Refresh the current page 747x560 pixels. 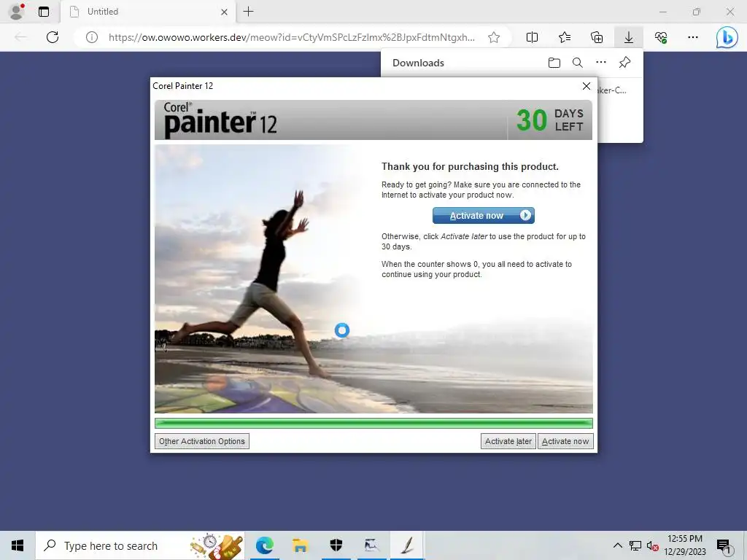pyautogui.click(x=53, y=37)
